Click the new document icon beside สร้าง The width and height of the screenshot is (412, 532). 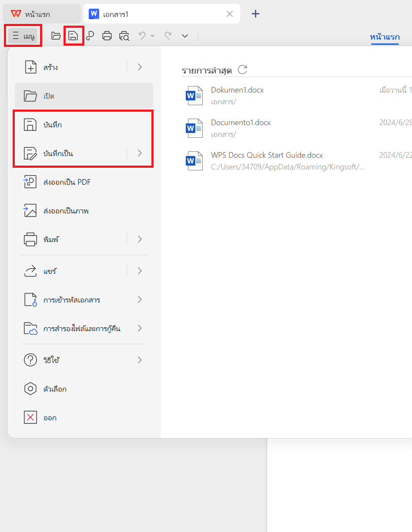click(x=30, y=67)
